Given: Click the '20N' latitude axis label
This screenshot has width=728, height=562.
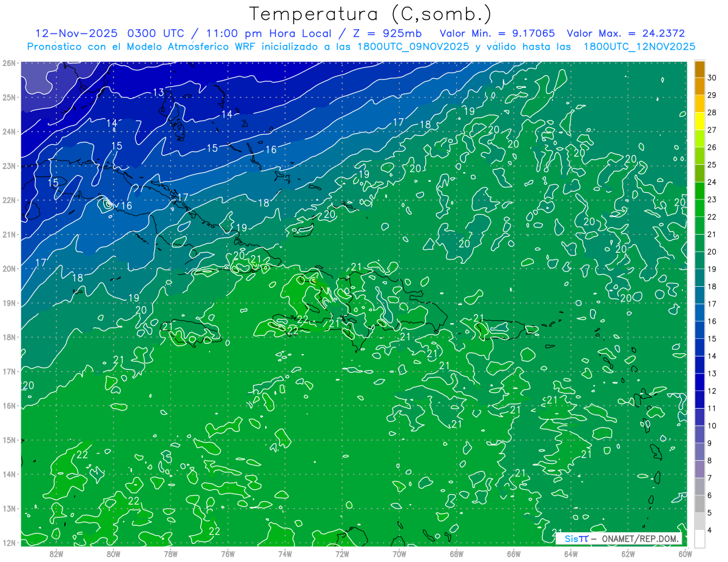Looking at the screenshot, I should [x=9, y=269].
